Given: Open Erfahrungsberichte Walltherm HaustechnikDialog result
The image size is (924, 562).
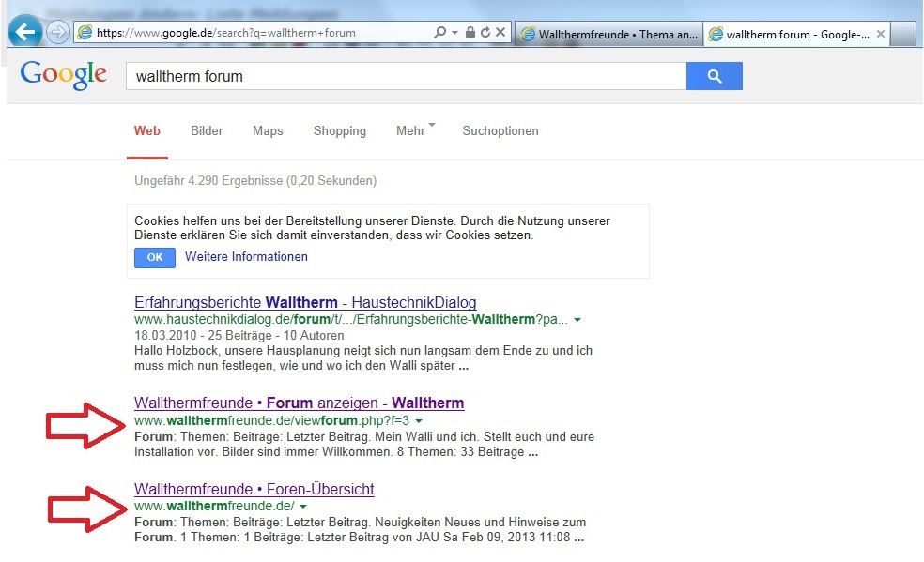Looking at the screenshot, I should (x=305, y=302).
